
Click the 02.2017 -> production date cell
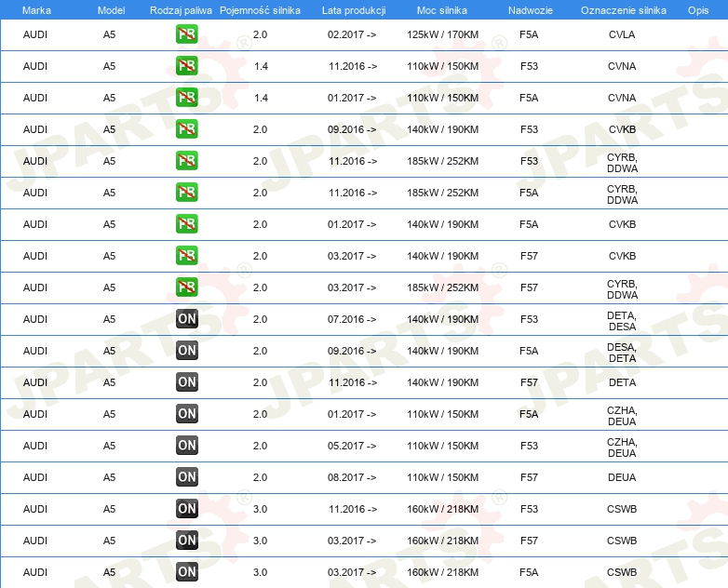[x=352, y=34]
